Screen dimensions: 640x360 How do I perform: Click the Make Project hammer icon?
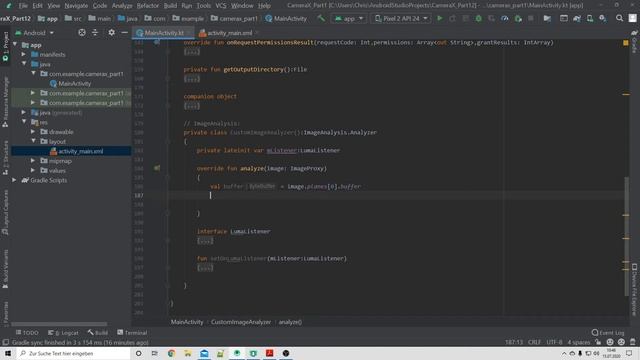click(321, 18)
